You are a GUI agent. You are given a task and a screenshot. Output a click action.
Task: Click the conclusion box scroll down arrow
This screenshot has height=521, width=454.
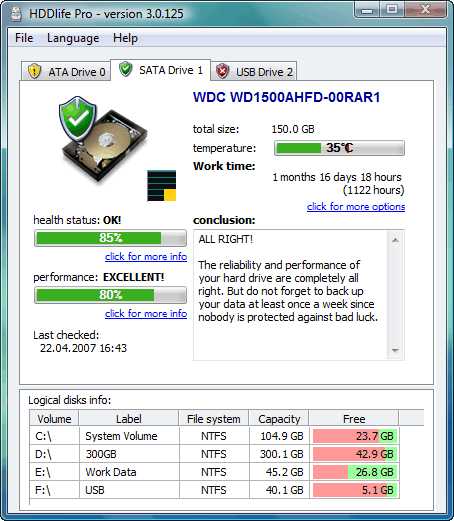[x=395, y=350]
